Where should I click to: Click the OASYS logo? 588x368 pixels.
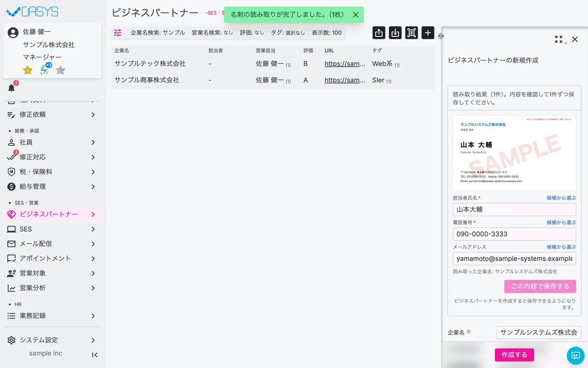click(x=33, y=11)
